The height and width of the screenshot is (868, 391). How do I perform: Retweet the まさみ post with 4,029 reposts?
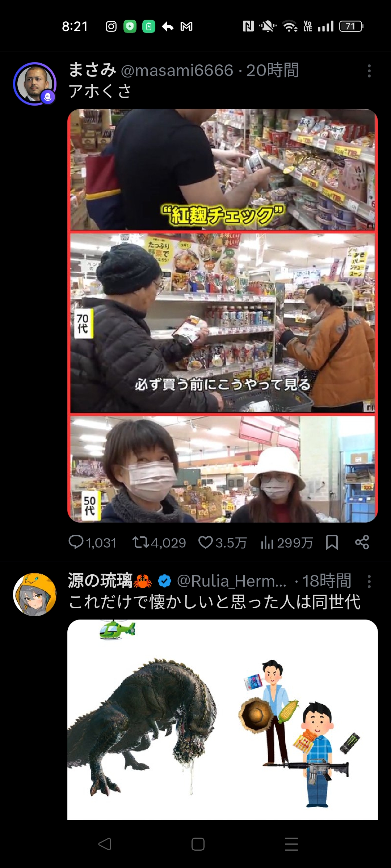click(x=140, y=542)
